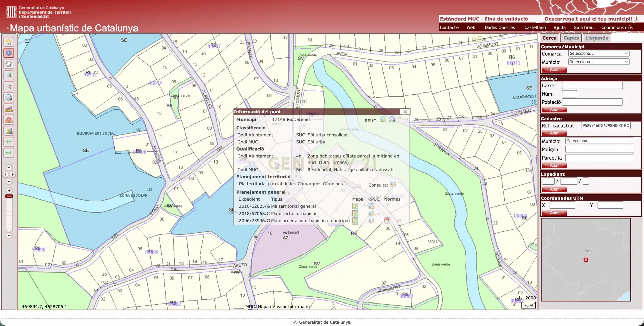The width and height of the screenshot is (644, 326).
Task: Click Anar button in Coordenades UTM section
Action: 554,213
